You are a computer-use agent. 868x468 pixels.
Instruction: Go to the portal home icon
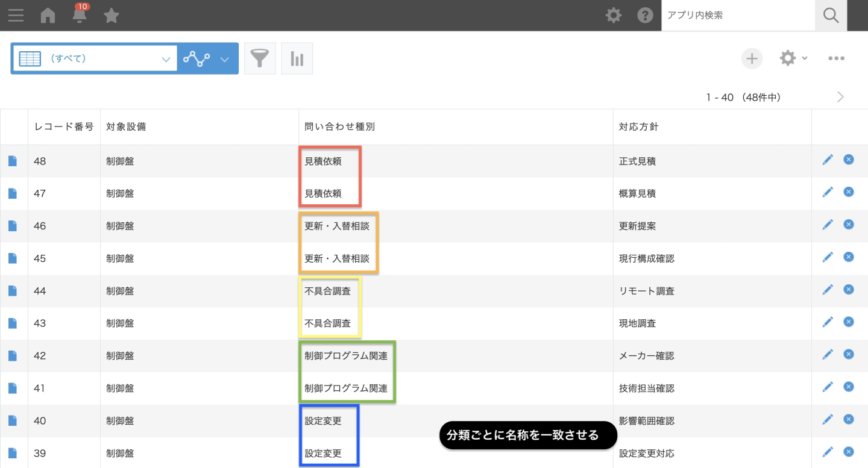pos(48,15)
